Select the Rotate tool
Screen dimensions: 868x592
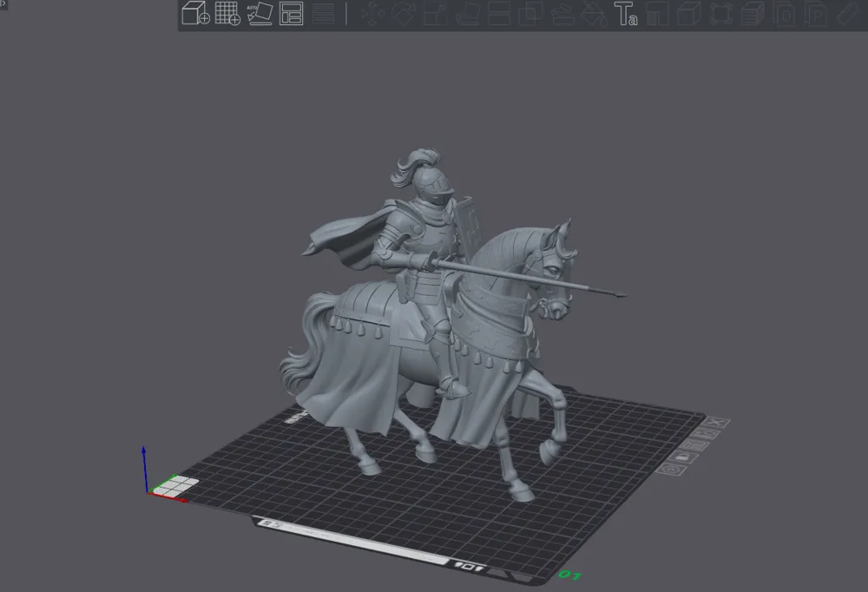pyautogui.click(x=403, y=15)
